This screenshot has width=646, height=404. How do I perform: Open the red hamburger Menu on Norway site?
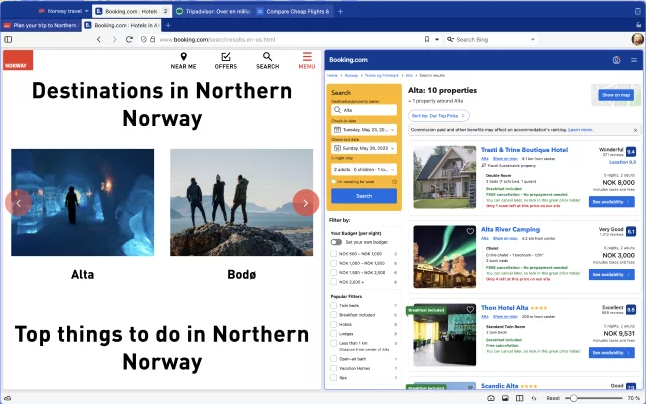307,61
